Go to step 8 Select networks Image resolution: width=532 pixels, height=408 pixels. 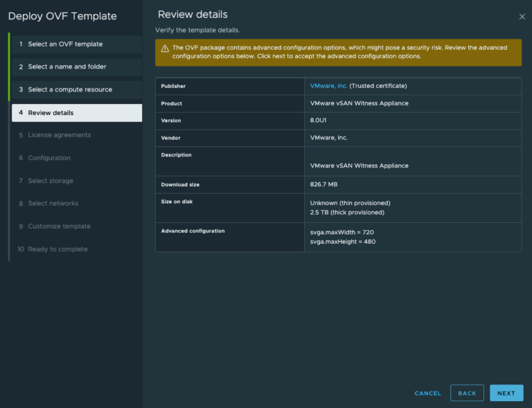tap(53, 204)
